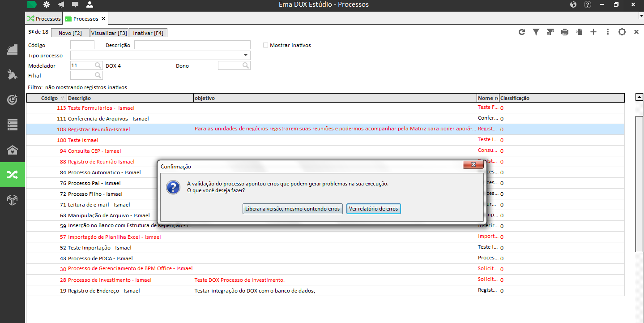Open the target goals sidebar module
The height and width of the screenshot is (323, 644).
[x=13, y=99]
